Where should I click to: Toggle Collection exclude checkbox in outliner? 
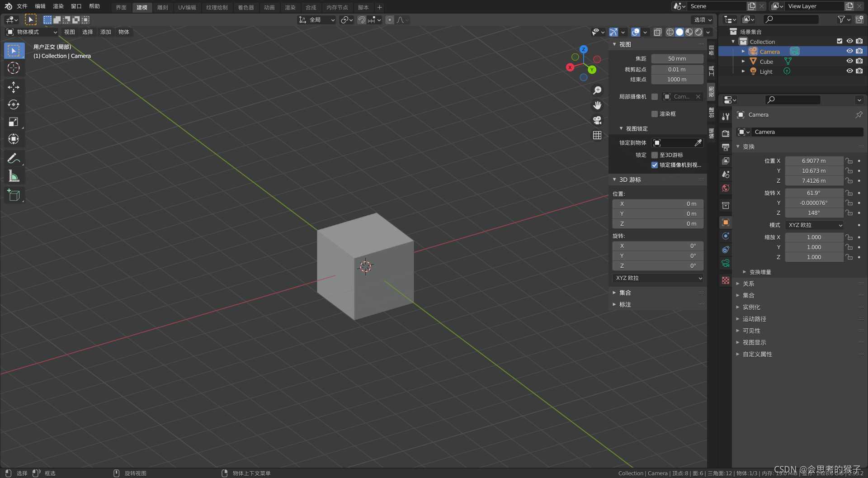pos(840,41)
